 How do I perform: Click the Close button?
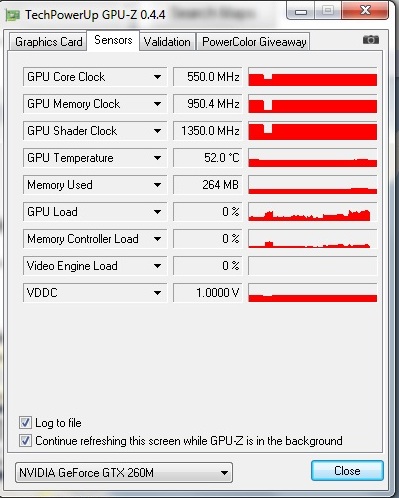pyautogui.click(x=347, y=471)
